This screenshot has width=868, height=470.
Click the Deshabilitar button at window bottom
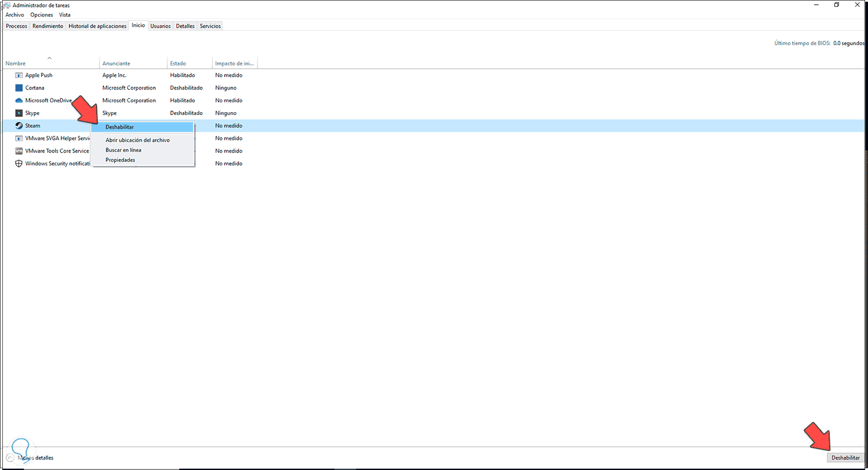[845, 458]
